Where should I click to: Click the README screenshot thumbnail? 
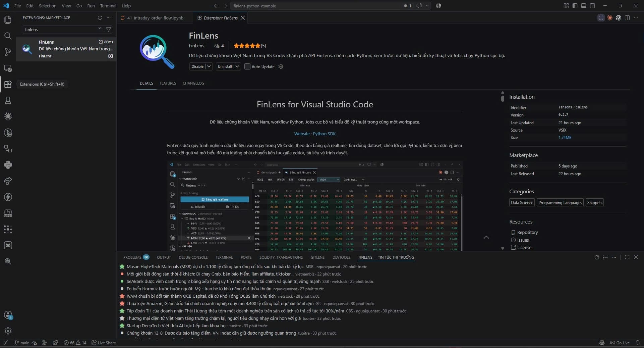click(x=315, y=206)
